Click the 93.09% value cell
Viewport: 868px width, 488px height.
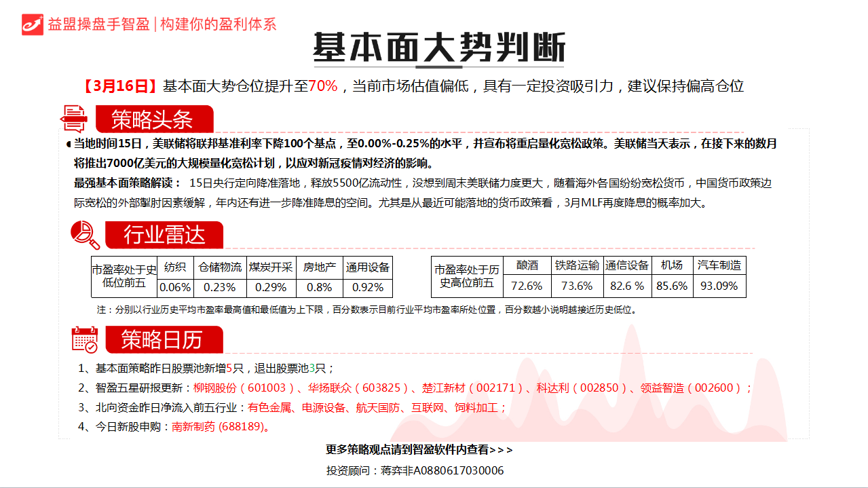(719, 286)
